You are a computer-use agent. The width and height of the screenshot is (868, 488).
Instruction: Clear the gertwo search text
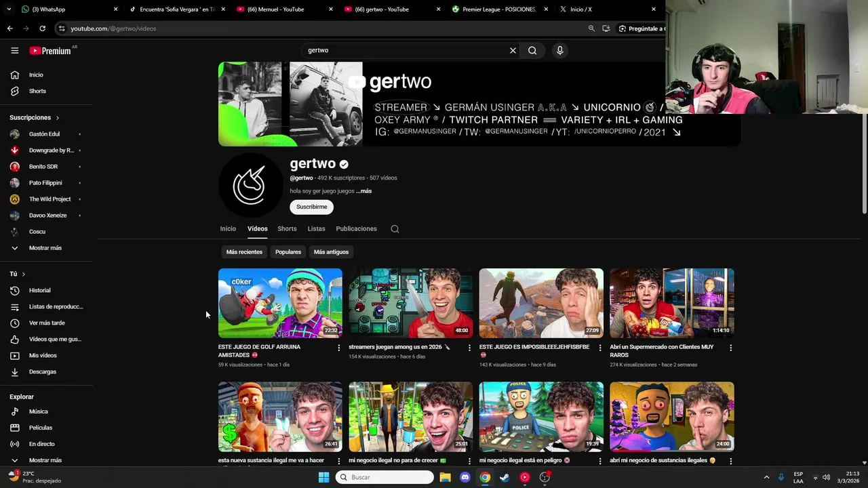coord(513,50)
